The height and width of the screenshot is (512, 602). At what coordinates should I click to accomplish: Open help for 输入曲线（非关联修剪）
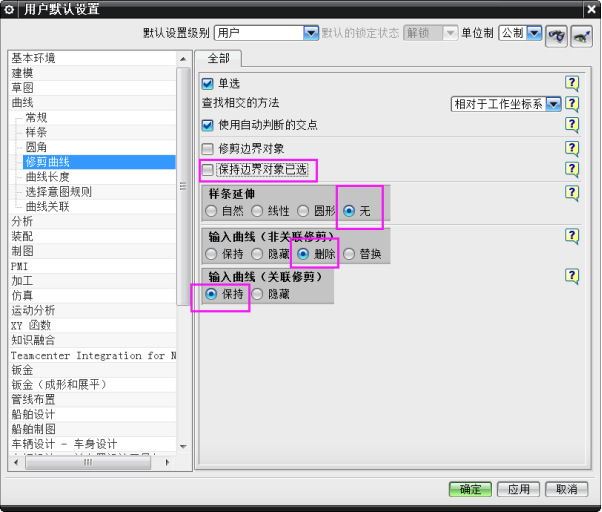[x=572, y=236]
